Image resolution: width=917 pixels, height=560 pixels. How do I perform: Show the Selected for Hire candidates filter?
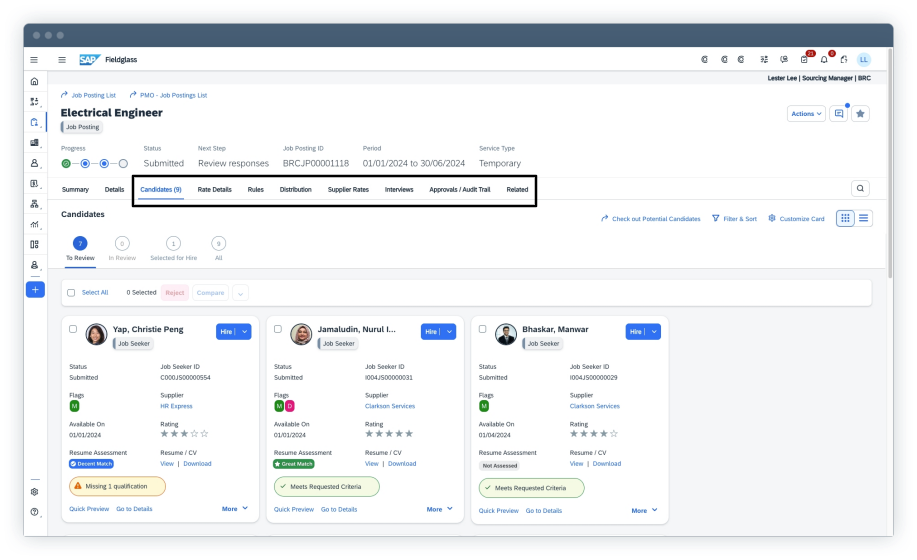point(173,249)
